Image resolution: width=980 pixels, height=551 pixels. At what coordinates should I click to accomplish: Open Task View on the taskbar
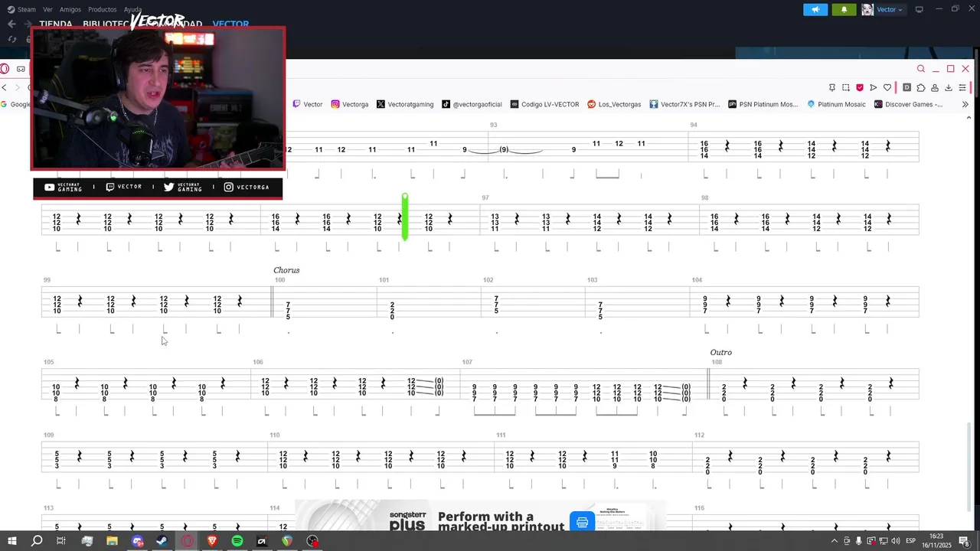61,541
